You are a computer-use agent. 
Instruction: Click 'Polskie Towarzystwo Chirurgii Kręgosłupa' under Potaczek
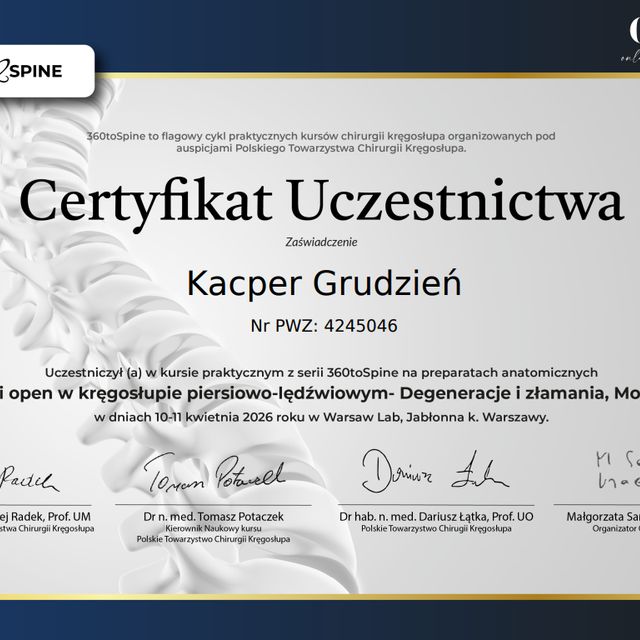213,539
